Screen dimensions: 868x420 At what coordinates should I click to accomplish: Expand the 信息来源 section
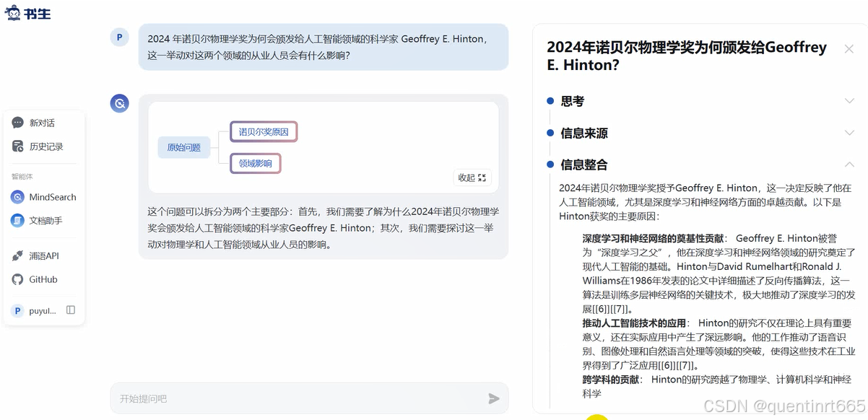coord(849,133)
